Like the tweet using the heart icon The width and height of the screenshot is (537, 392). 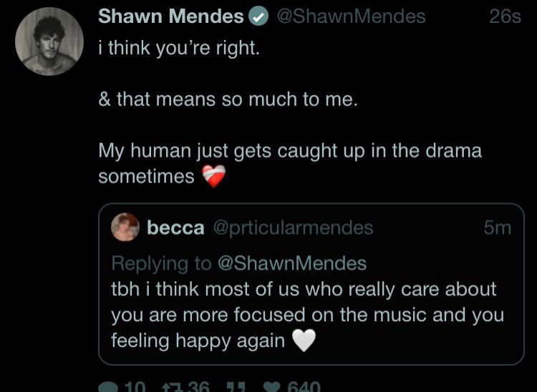273,388
